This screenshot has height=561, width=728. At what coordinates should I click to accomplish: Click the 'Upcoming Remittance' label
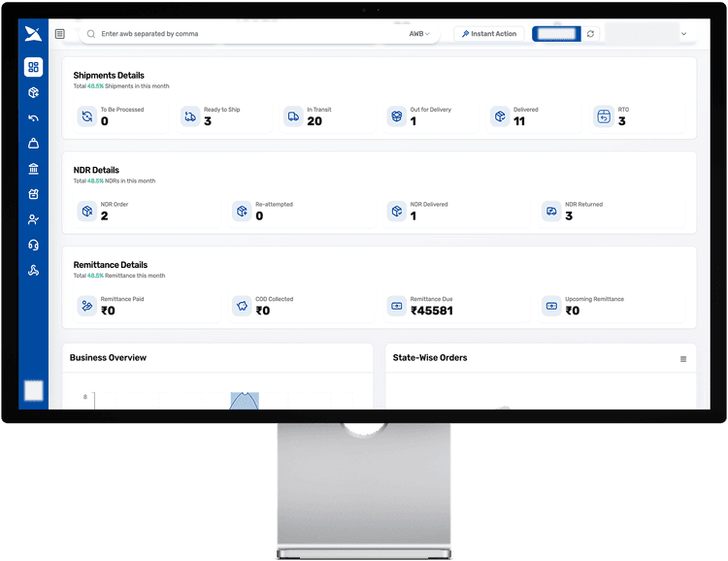pyautogui.click(x=594, y=299)
